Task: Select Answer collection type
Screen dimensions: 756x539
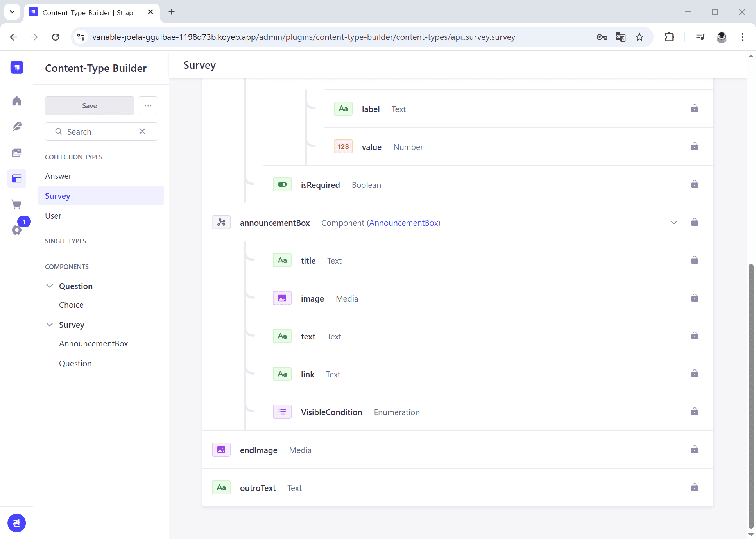Action: point(58,176)
